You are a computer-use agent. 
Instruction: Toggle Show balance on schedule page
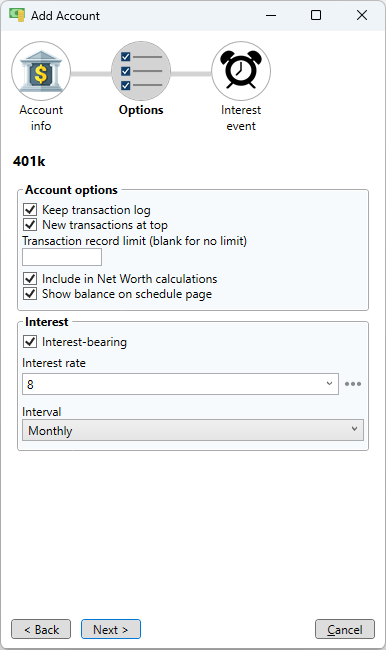30,293
